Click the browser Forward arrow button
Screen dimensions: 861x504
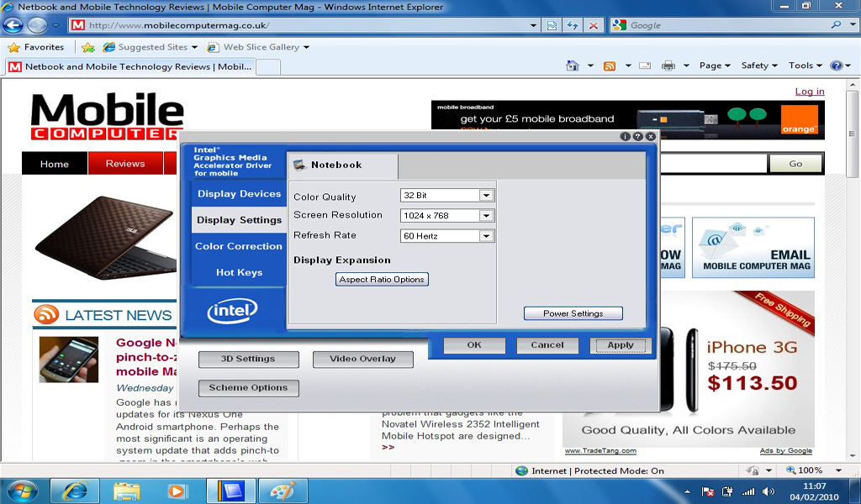tap(37, 25)
